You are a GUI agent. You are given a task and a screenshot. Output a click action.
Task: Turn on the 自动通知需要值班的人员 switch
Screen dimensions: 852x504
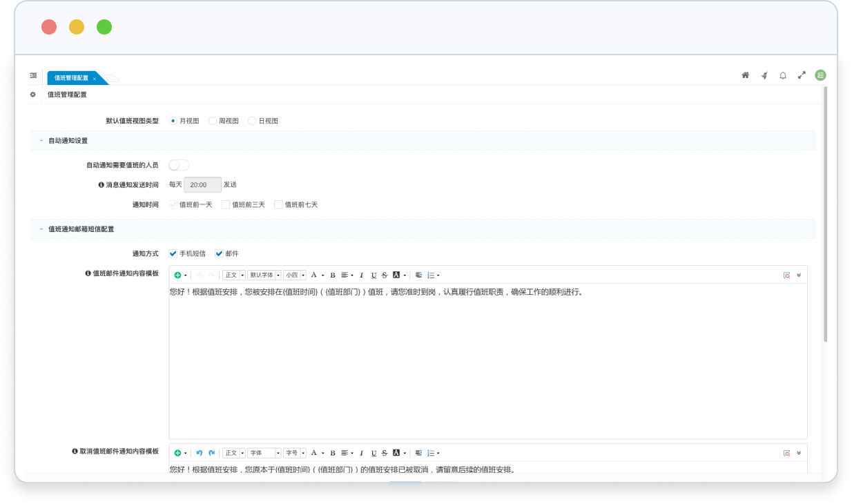[179, 165]
